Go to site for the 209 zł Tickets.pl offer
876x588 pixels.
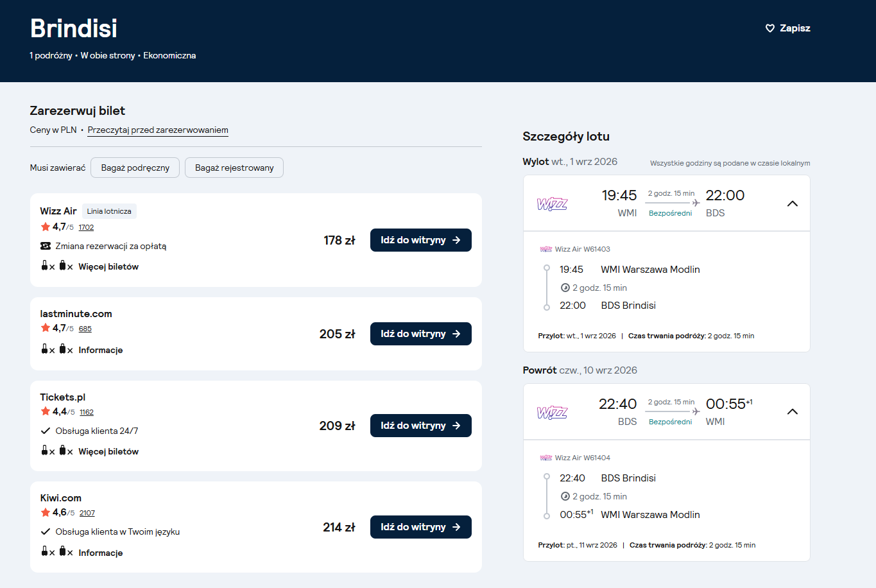[421, 426]
